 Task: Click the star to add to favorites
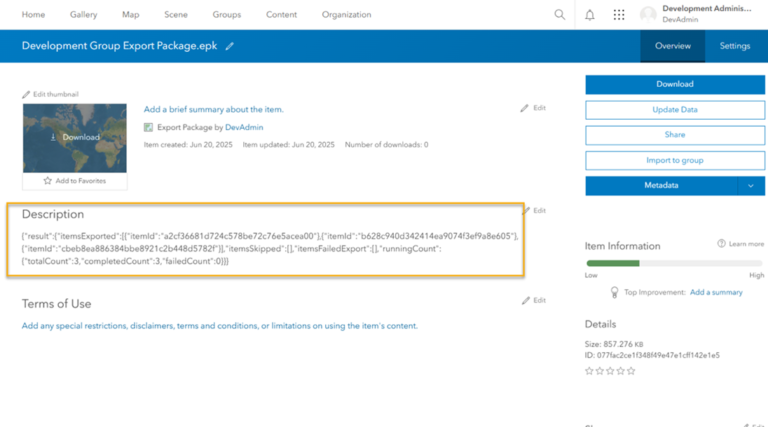[47, 181]
